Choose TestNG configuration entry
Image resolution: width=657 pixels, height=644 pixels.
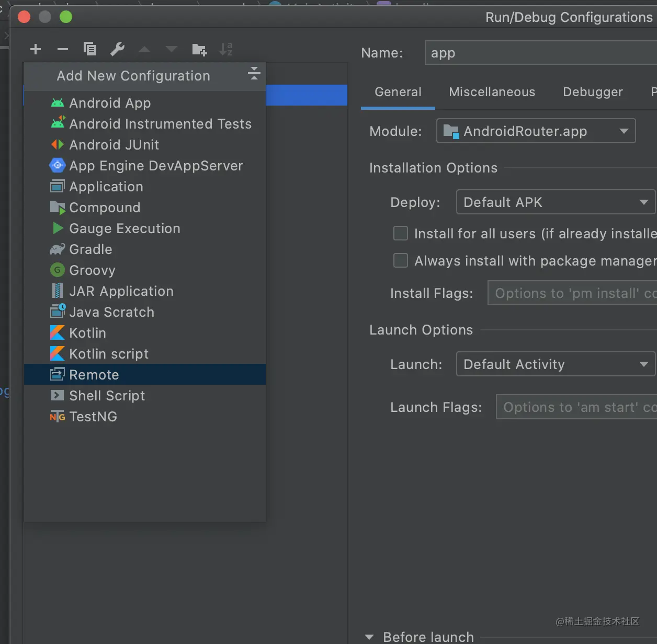click(145, 417)
